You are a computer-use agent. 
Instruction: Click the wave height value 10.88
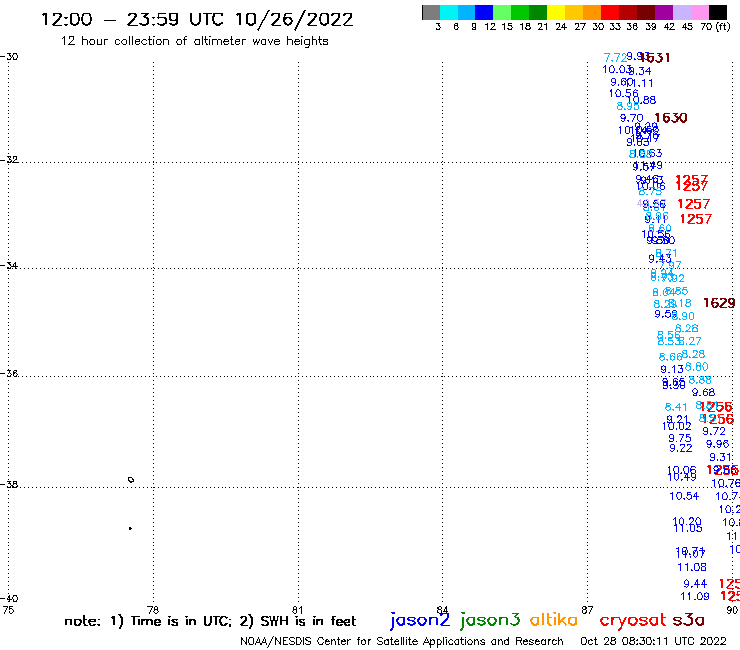click(643, 100)
